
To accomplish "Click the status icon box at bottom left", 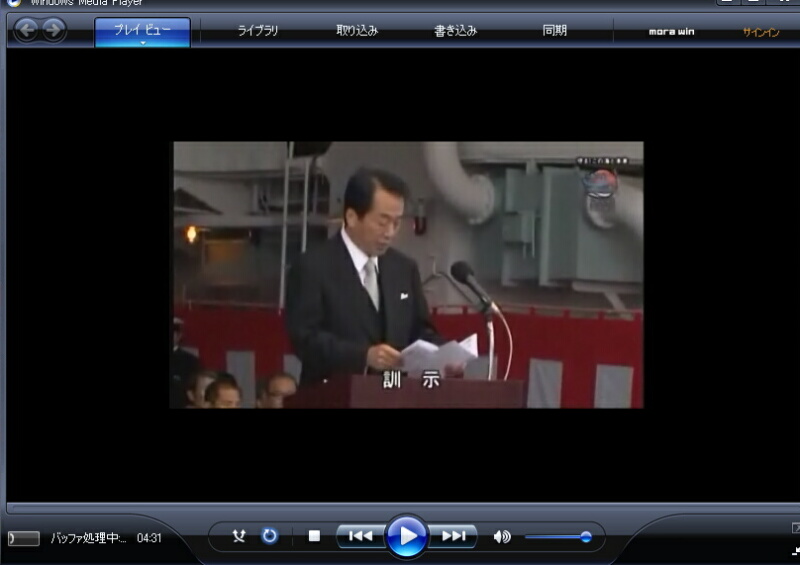I will coord(23,538).
